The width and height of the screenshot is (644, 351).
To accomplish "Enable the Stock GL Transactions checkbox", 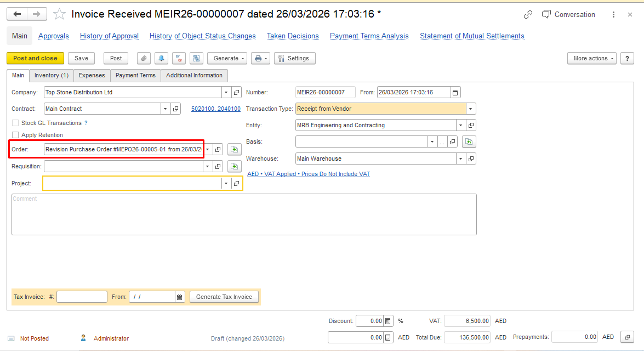I will coord(16,123).
